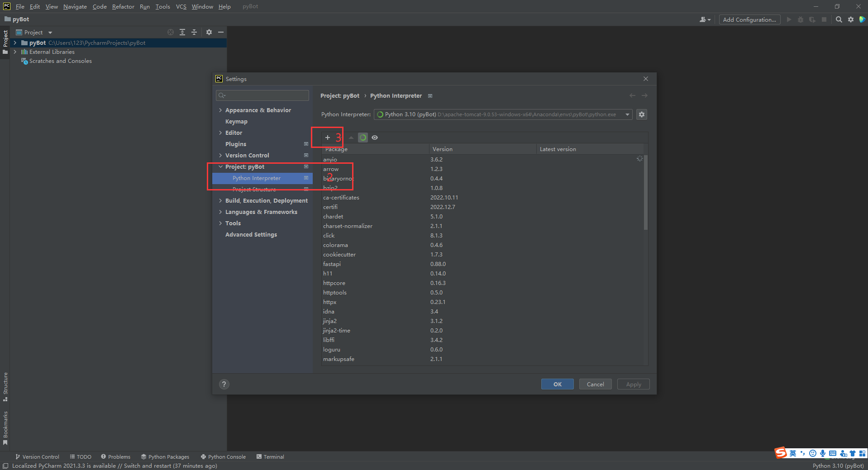Click the Debug bug icon in toolbar
Screen dimensions: 868x470
(801, 19)
